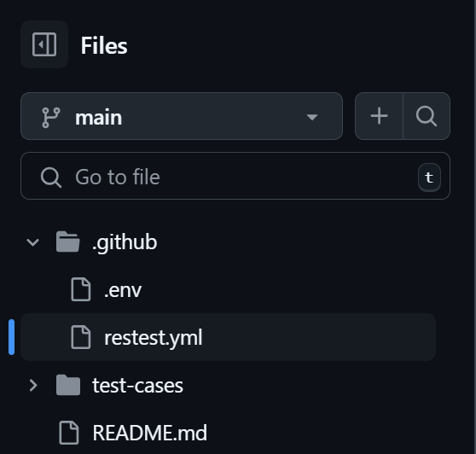476x454 pixels.
Task: Click the README.md file icon
Action: (69, 433)
